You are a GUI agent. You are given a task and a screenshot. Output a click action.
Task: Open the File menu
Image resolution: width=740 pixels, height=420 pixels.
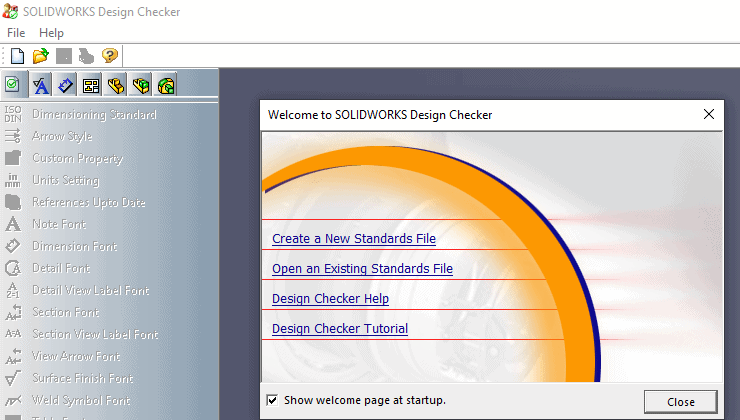(16, 33)
